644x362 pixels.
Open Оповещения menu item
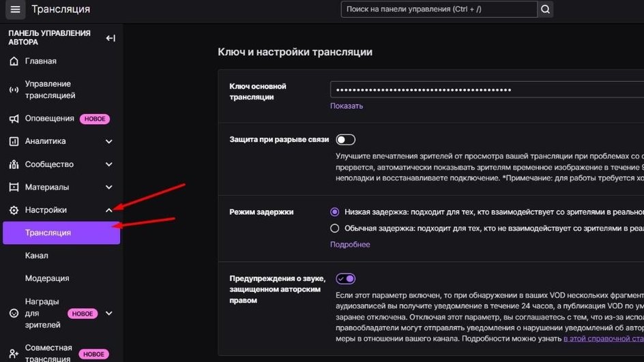(49, 119)
